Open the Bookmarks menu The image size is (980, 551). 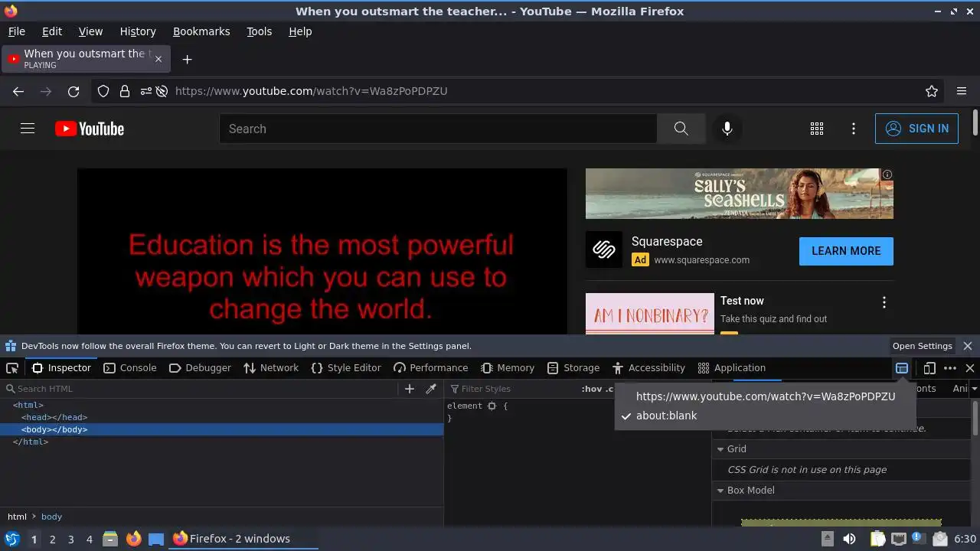[x=201, y=31]
